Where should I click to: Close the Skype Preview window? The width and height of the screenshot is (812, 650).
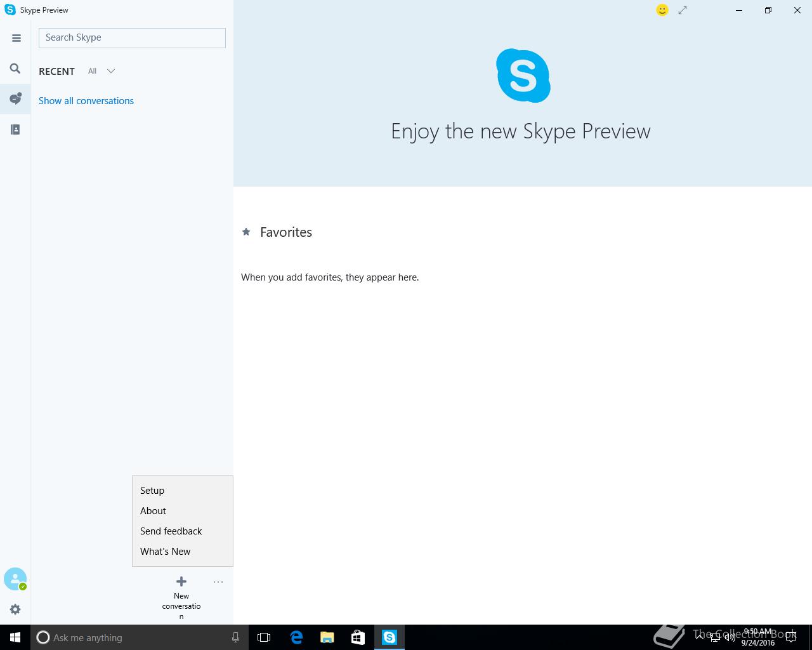797,10
